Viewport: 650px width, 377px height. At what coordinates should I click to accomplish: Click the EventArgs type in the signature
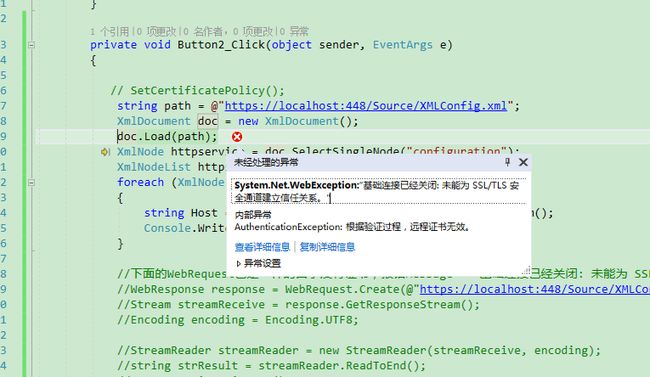(403, 45)
